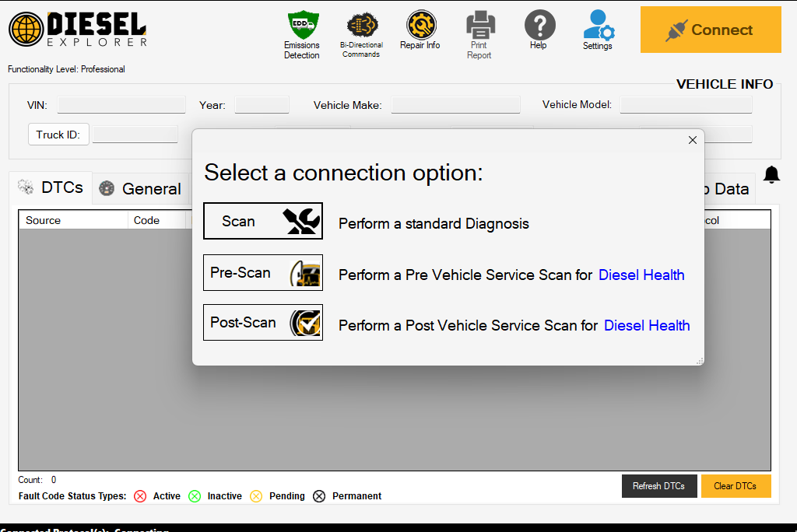Click the black Permanent status icon
Screen dimensions: 797x532
click(x=319, y=496)
